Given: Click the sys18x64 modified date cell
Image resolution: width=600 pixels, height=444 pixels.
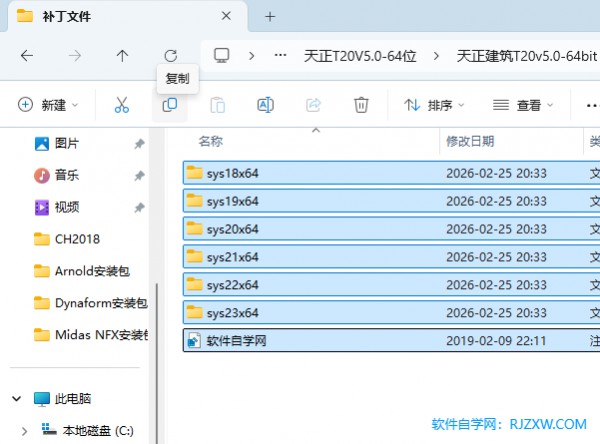Looking at the screenshot, I should tap(496, 173).
